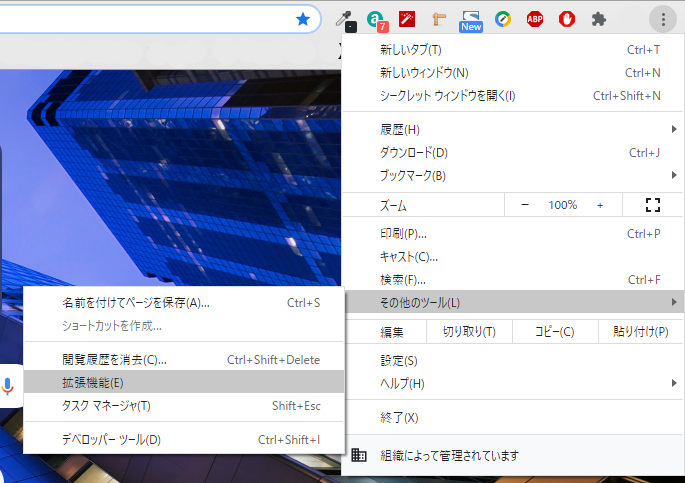The height and width of the screenshot is (483, 685).
Task: Open the orange ruler extension icon
Action: [439, 19]
